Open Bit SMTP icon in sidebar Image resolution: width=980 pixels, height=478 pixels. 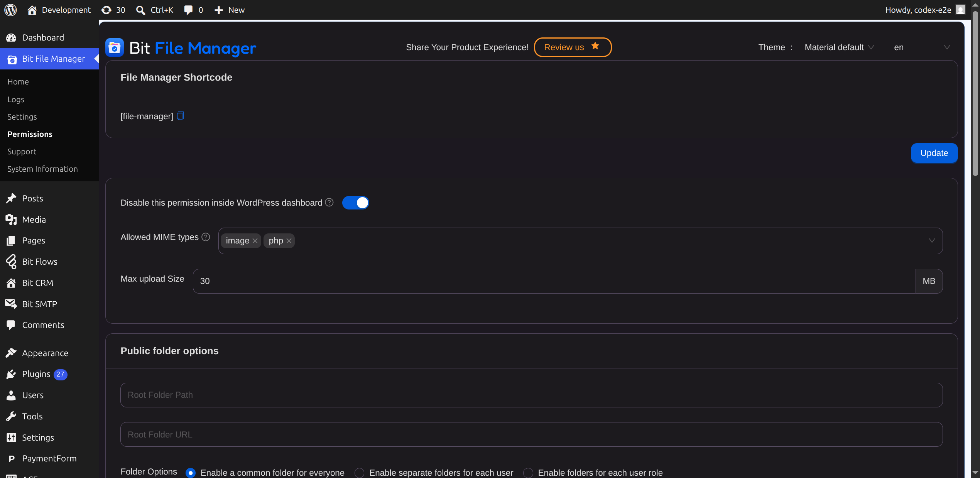pos(11,304)
